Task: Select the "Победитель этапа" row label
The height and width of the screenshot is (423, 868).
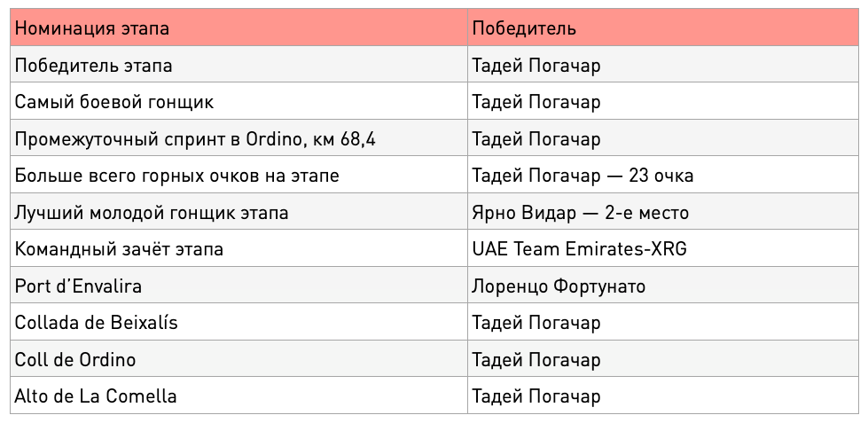Action: point(239,64)
